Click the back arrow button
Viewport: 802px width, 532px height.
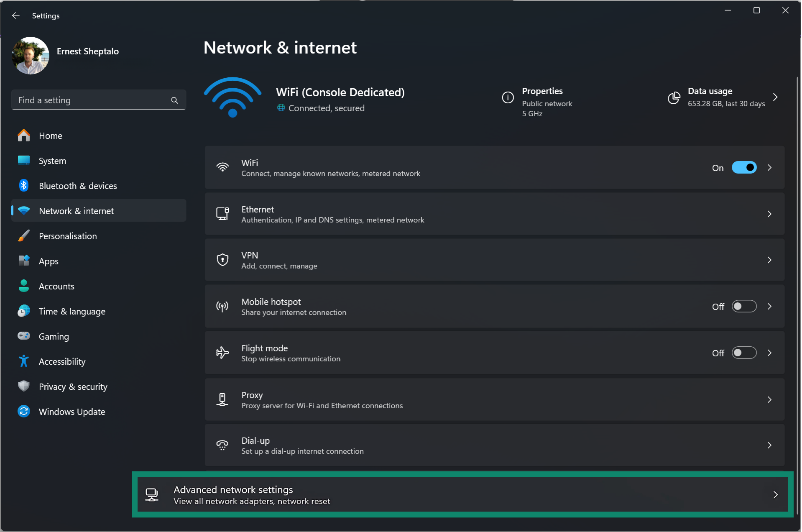coord(15,15)
